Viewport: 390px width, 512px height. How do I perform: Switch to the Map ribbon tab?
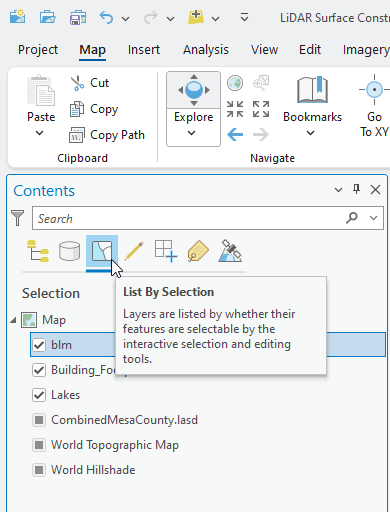tap(92, 50)
